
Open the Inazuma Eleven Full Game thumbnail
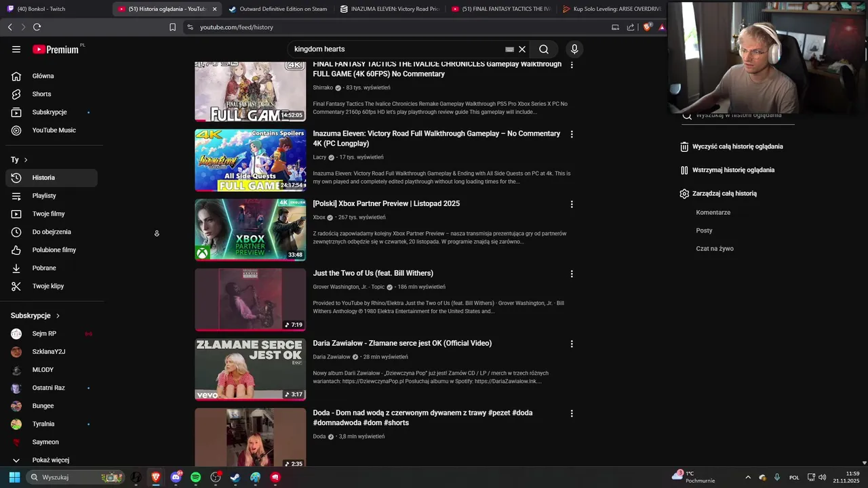click(x=250, y=160)
